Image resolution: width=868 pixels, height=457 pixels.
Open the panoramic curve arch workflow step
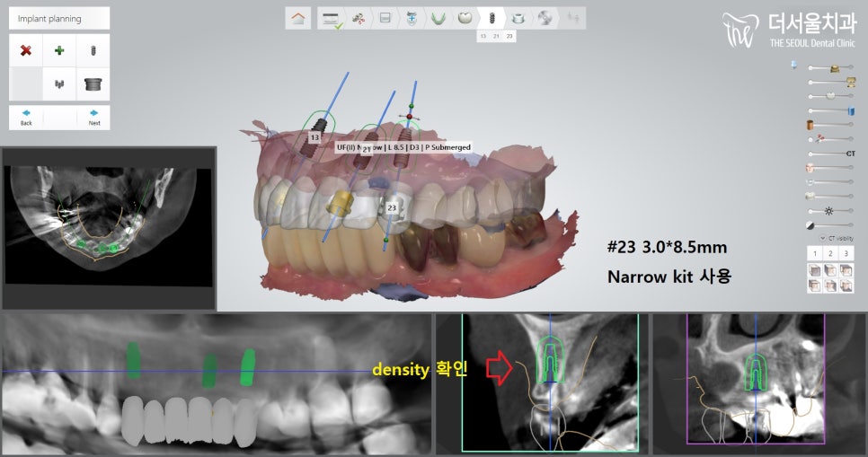(x=438, y=18)
